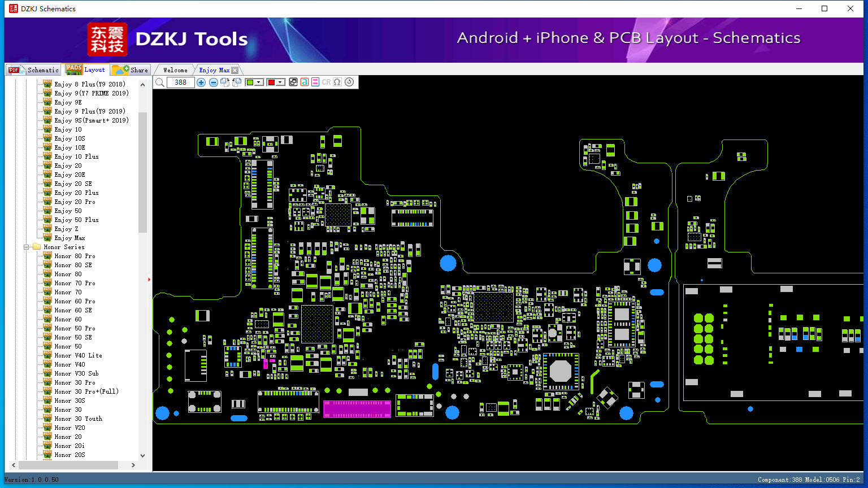Open the Enjoy 10 Plus entry
868x488 pixels.
click(76, 156)
